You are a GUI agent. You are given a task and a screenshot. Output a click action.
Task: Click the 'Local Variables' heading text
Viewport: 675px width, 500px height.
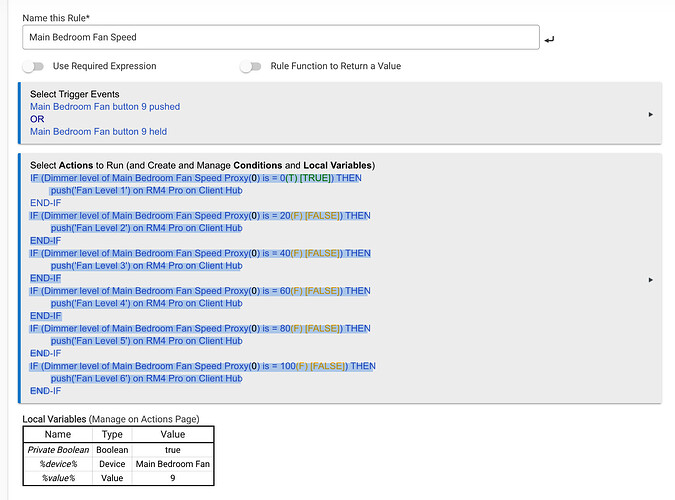click(x=54, y=419)
